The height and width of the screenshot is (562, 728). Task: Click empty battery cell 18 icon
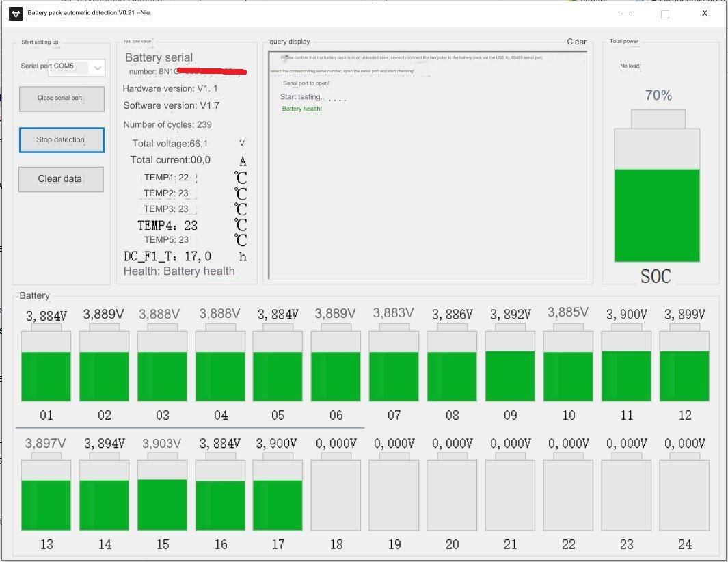[x=336, y=494]
